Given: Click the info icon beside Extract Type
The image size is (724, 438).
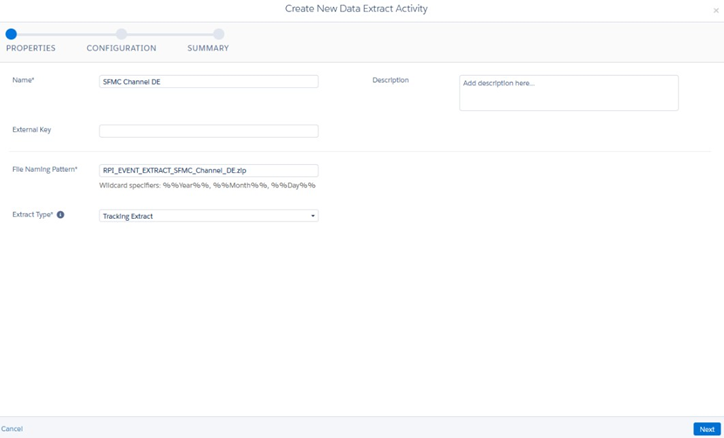Looking at the screenshot, I should tap(60, 215).
